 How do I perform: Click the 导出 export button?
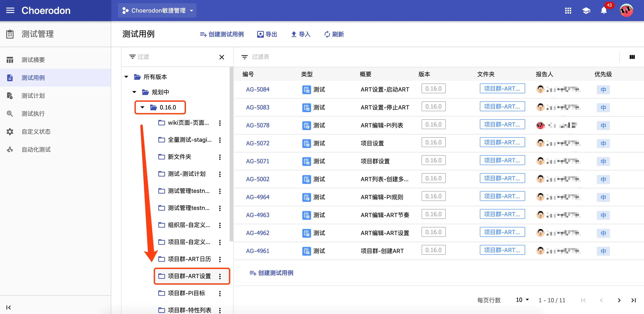pyautogui.click(x=267, y=34)
